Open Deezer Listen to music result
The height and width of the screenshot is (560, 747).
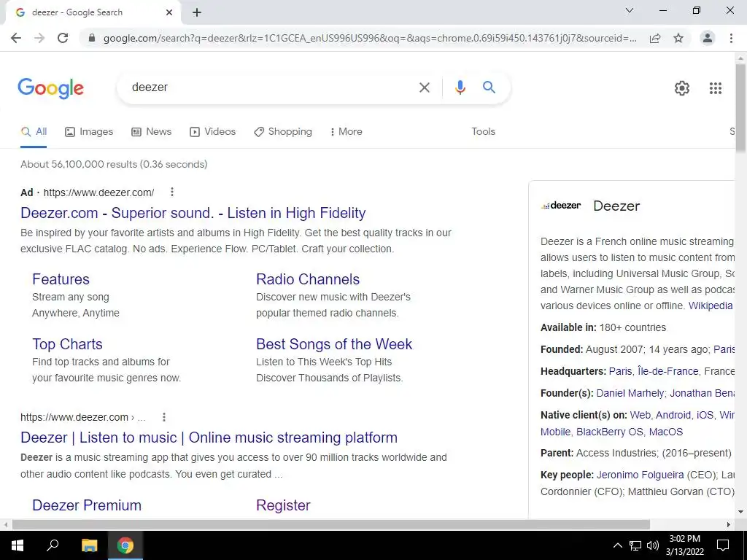tap(209, 437)
